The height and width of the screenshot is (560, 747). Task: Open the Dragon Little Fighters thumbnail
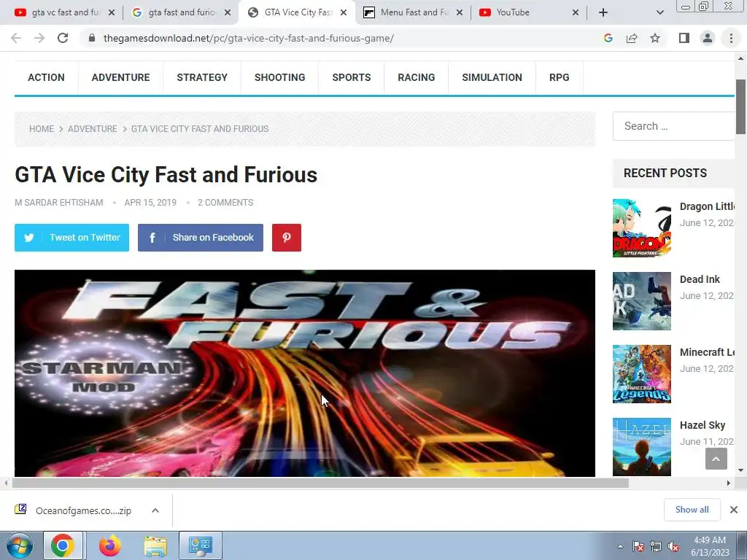coord(642,228)
